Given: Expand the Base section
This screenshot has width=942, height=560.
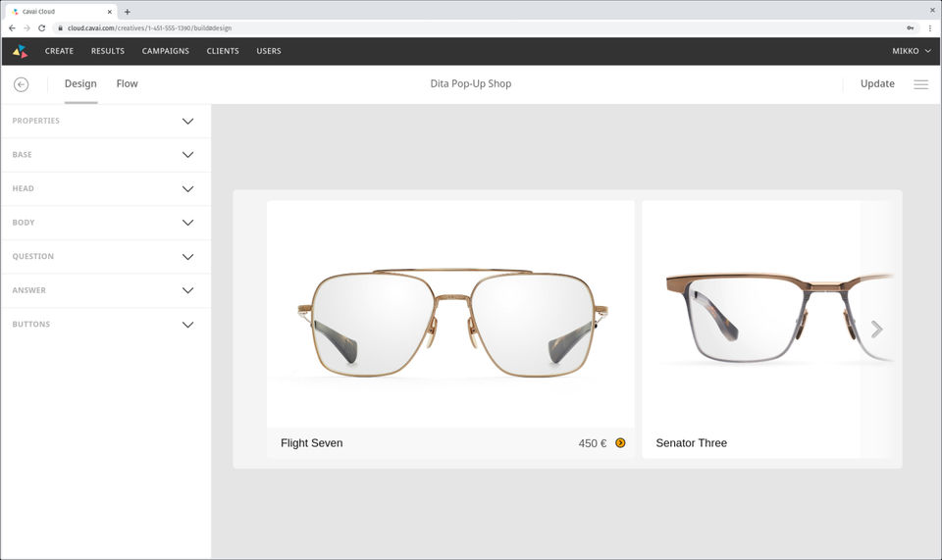Looking at the screenshot, I should [x=106, y=155].
